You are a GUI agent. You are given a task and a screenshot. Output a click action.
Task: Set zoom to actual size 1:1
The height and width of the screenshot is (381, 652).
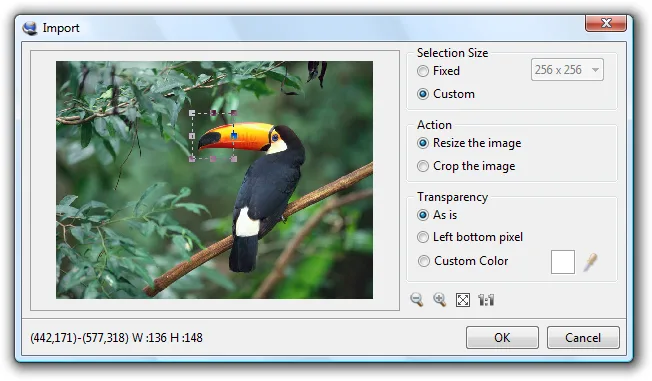coord(486,299)
